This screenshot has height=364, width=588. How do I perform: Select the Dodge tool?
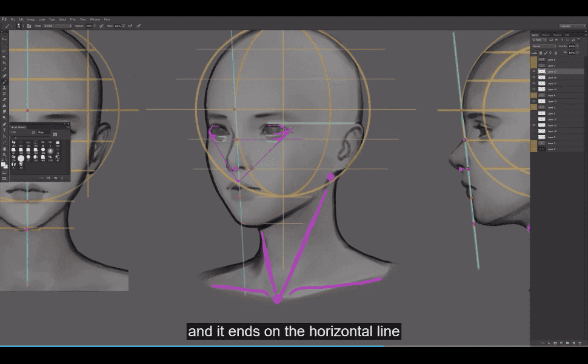click(x=4, y=117)
